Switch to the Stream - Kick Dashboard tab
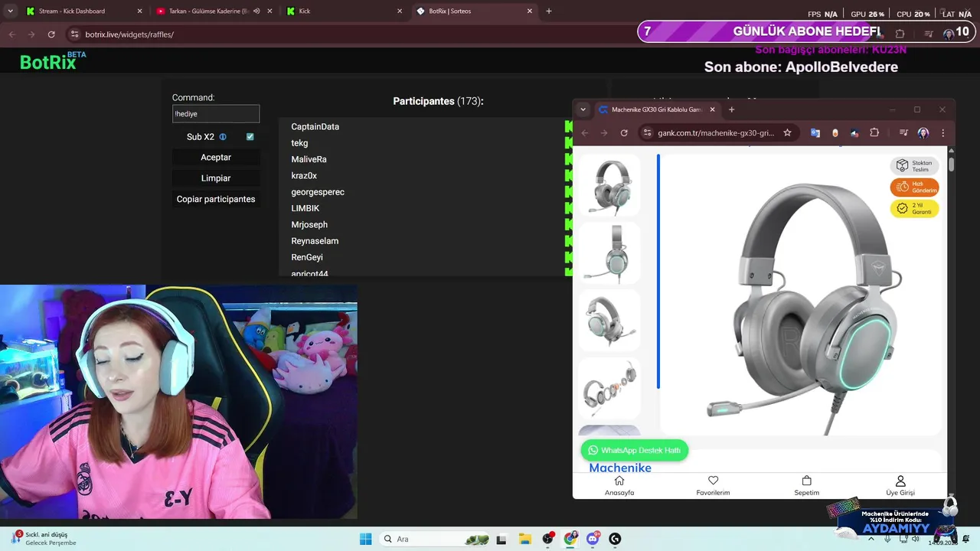Viewport: 980px width, 551px height. pos(83,11)
